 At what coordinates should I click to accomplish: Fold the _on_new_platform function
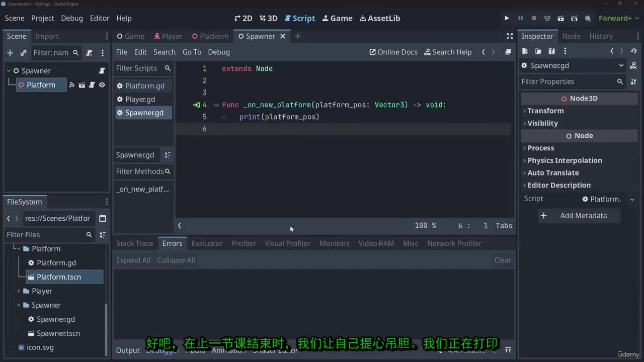click(x=216, y=105)
